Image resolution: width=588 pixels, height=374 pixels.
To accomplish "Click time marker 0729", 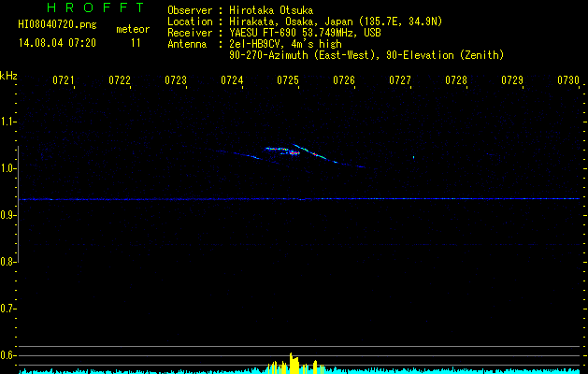I will pos(512,80).
